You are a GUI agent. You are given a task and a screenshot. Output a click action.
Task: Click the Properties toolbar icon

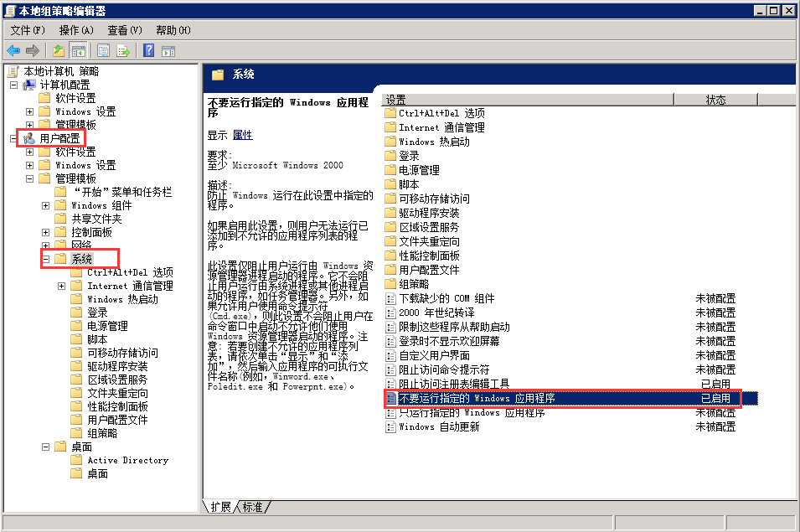click(x=103, y=50)
